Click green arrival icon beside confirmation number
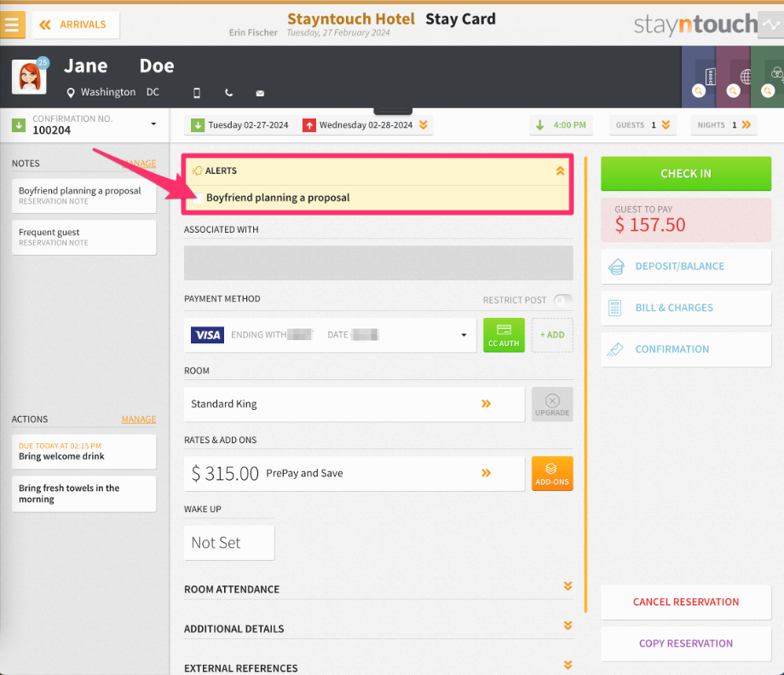Viewport: 784px width, 675px height. [x=19, y=125]
